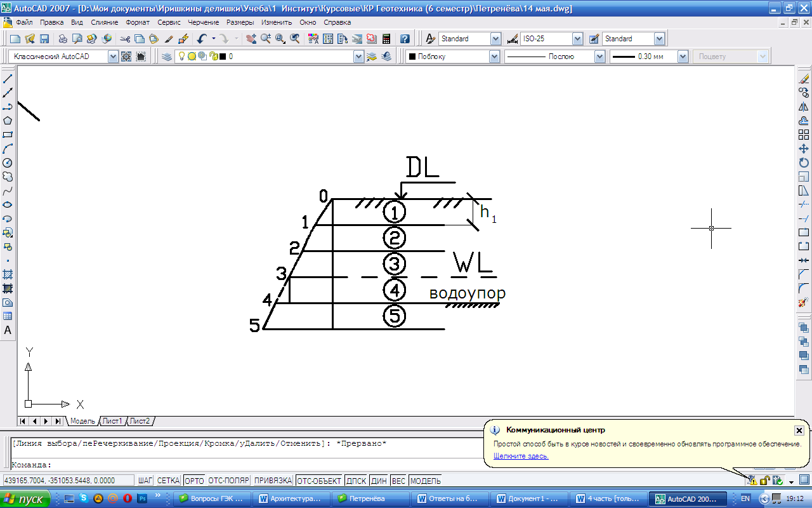Click the Undo arrow icon
The height and width of the screenshot is (508, 812).
[x=202, y=39]
